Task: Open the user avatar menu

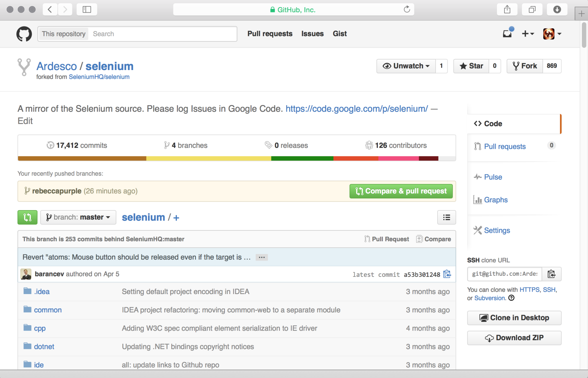Action: click(x=552, y=34)
